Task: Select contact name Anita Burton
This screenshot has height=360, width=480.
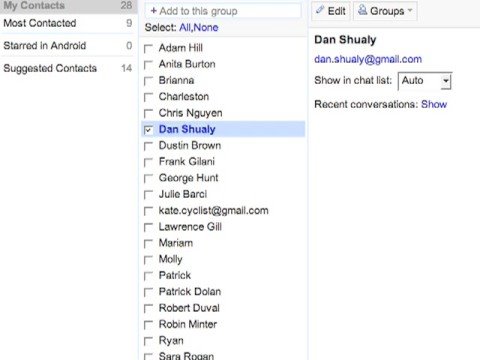Action: click(x=187, y=64)
